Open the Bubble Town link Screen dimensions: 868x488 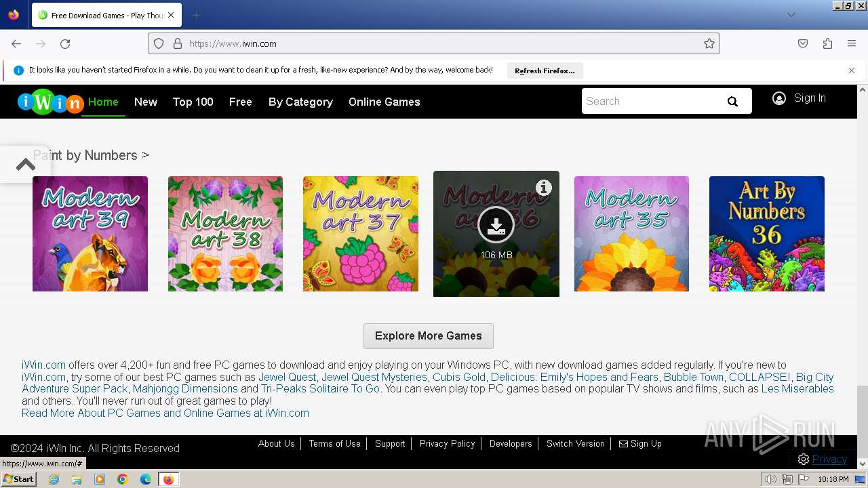[694, 377]
